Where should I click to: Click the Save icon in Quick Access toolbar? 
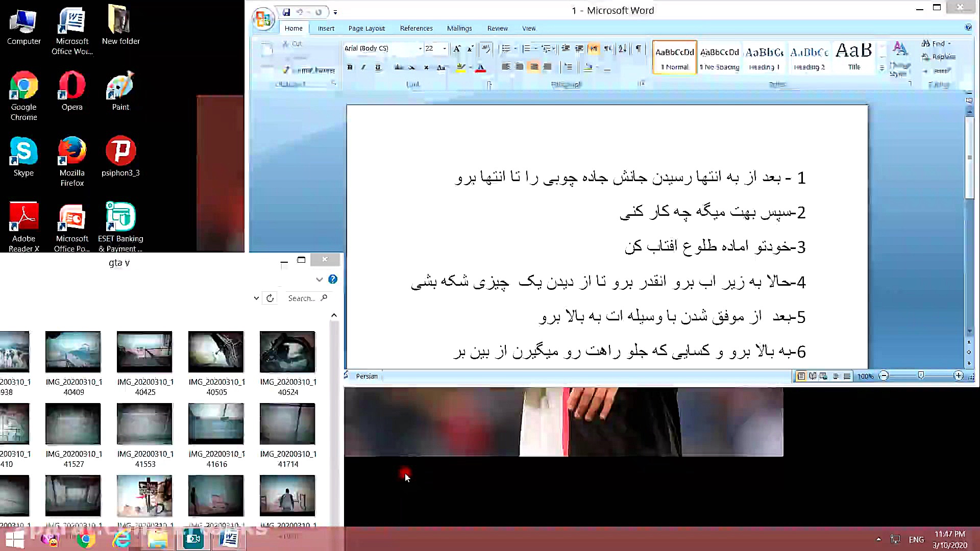(286, 12)
